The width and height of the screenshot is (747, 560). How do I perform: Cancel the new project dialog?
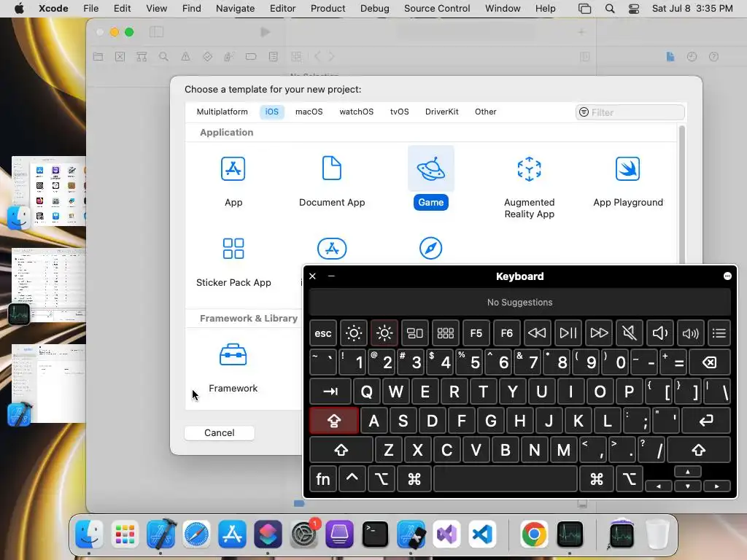click(x=219, y=433)
